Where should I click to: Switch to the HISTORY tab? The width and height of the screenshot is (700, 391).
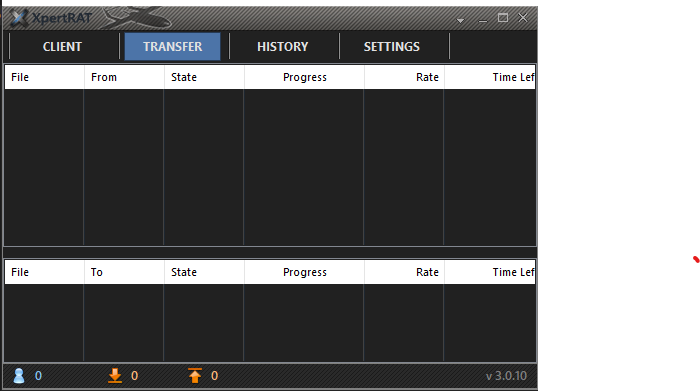(x=283, y=46)
